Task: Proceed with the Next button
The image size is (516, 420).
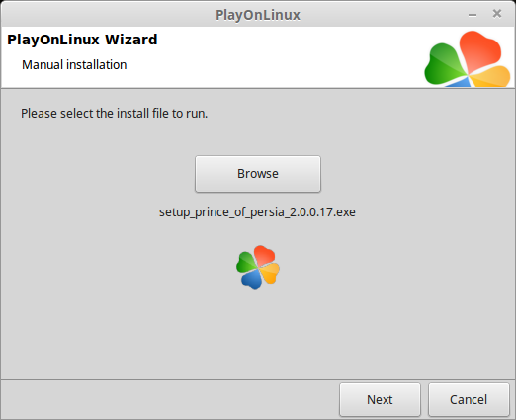Action: (x=380, y=399)
